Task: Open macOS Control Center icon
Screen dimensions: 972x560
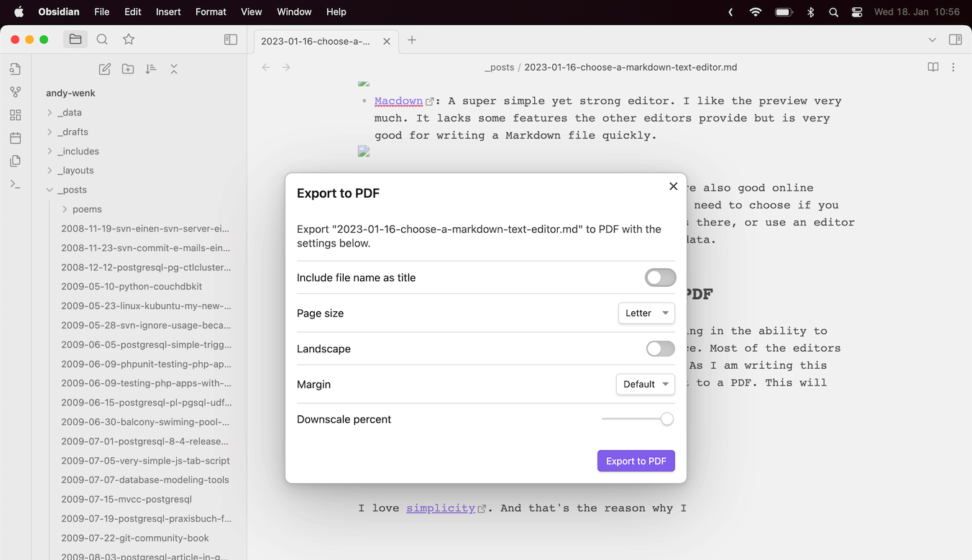Action: (856, 12)
